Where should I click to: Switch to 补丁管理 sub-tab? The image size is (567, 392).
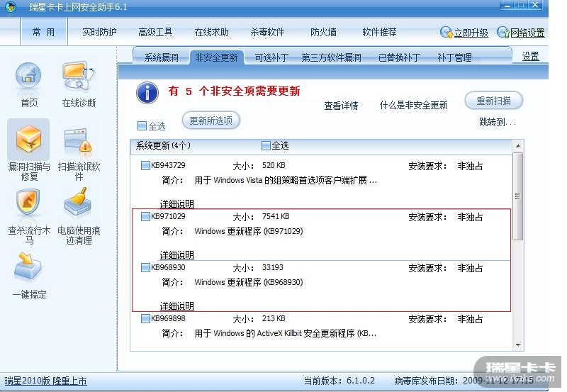pos(454,57)
